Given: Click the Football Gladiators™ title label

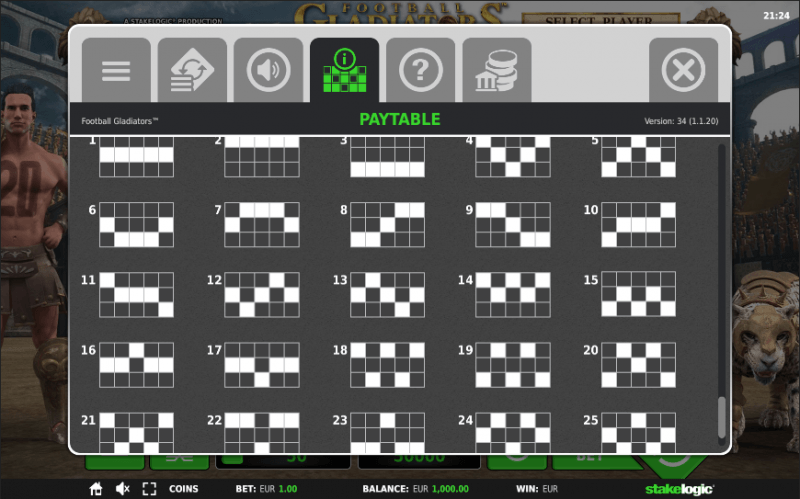Looking at the screenshot, I should click(120, 121).
